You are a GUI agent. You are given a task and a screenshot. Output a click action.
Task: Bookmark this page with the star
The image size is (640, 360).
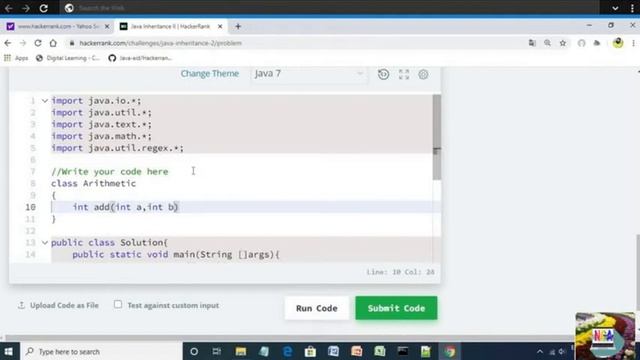563,43
